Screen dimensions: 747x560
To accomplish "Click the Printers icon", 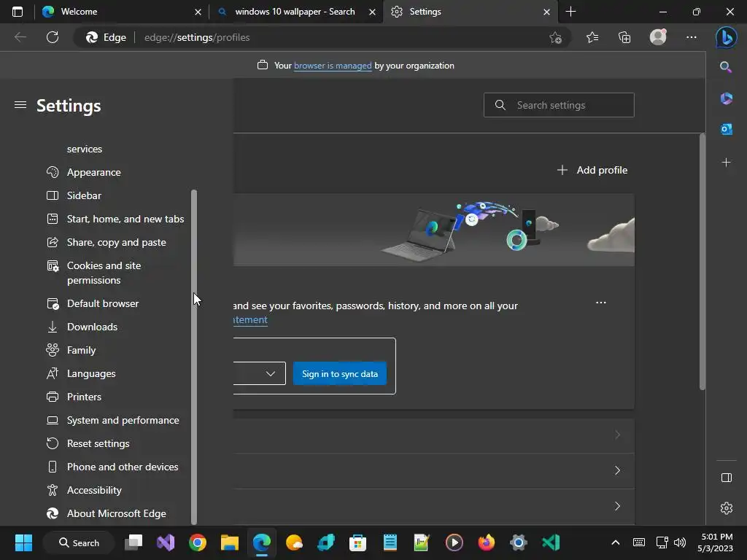I will (x=53, y=397).
